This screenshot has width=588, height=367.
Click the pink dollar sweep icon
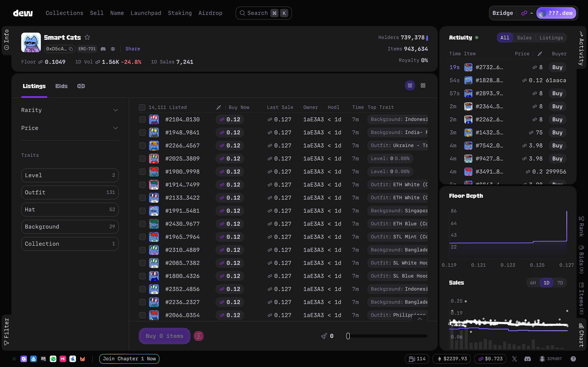click(198, 336)
